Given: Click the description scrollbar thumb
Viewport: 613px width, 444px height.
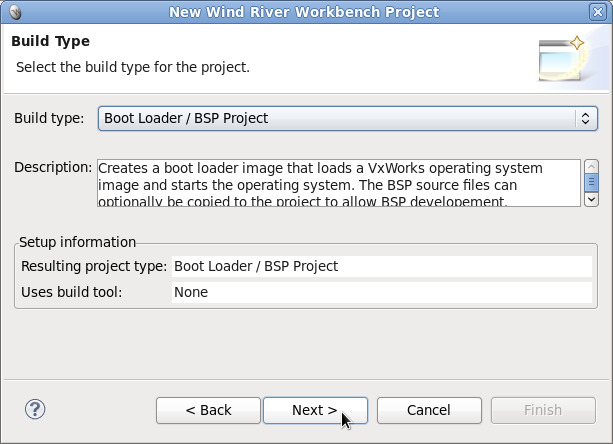Looking at the screenshot, I should (591, 182).
